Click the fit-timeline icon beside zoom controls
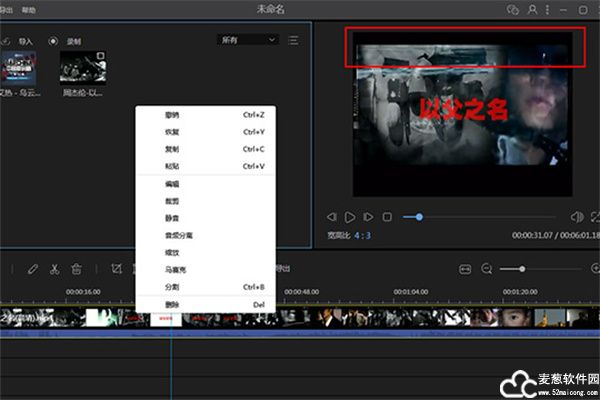Viewport: 600px width, 400px height. pyautogui.click(x=464, y=269)
